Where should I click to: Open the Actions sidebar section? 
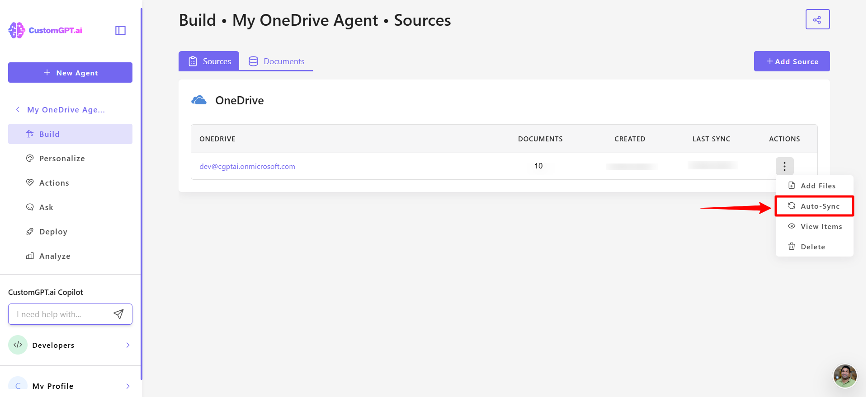[x=70, y=182]
